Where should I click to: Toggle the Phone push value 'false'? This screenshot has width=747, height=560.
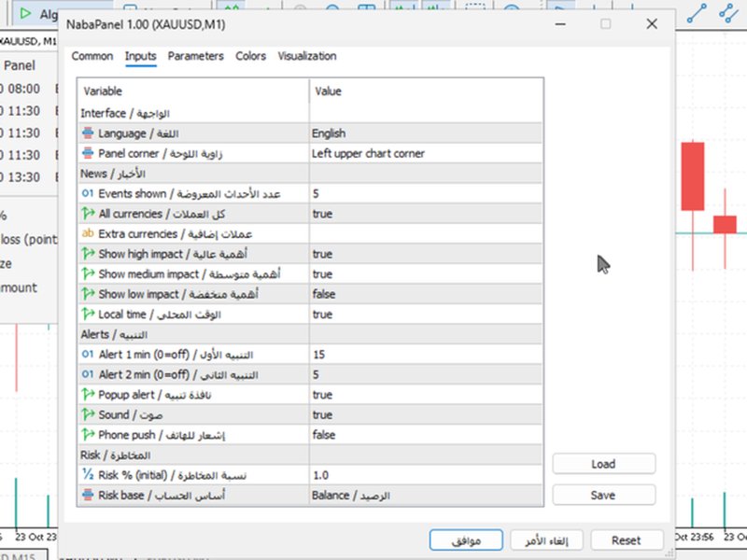point(426,435)
